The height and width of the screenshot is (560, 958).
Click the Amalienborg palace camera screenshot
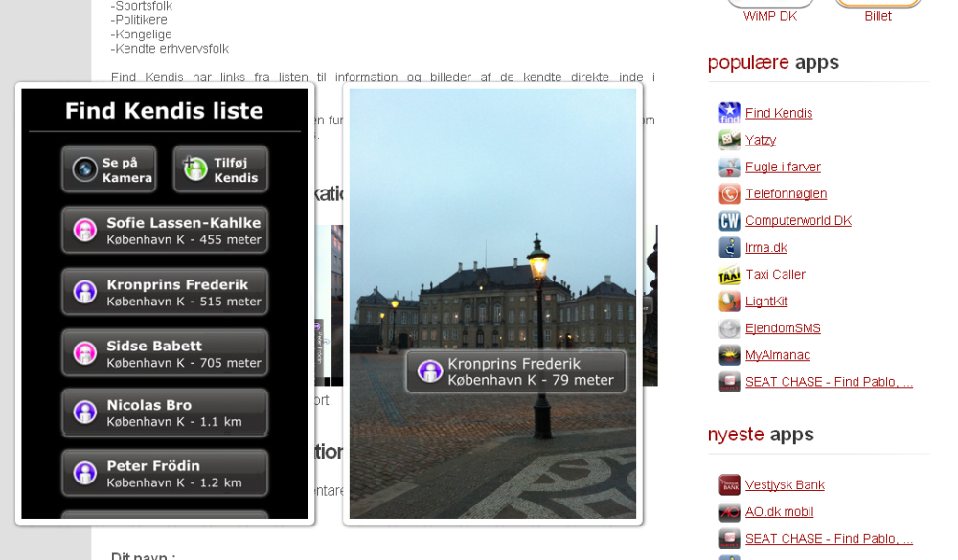tap(492, 303)
